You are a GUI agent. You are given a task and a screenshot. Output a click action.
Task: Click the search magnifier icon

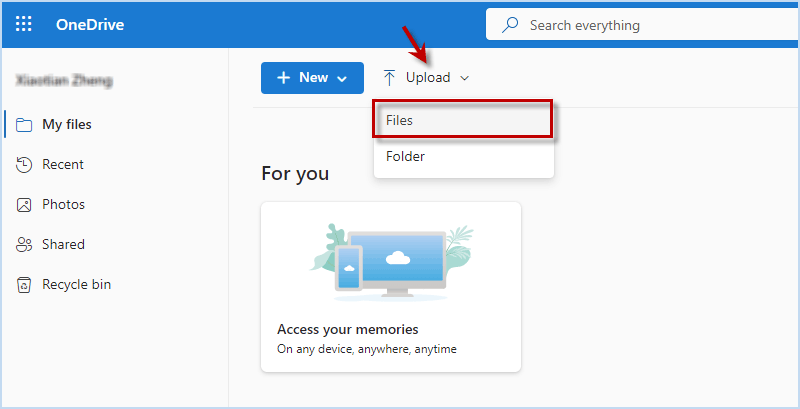tap(510, 24)
